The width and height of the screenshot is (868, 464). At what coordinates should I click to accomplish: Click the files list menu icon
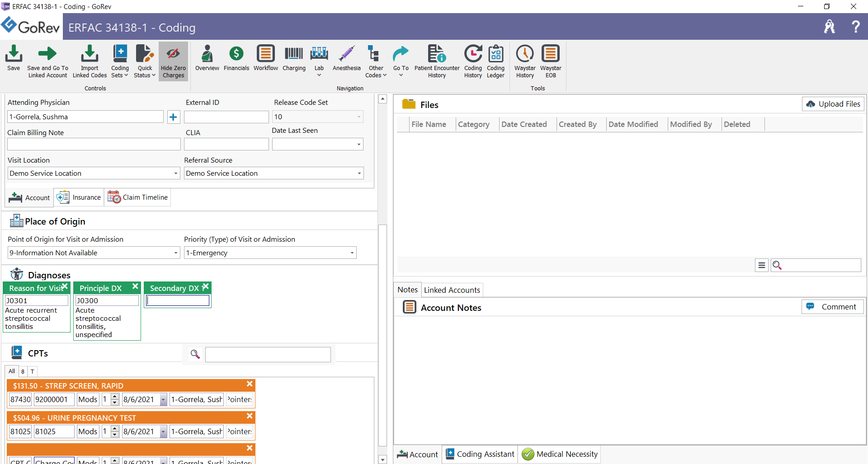pos(762,265)
